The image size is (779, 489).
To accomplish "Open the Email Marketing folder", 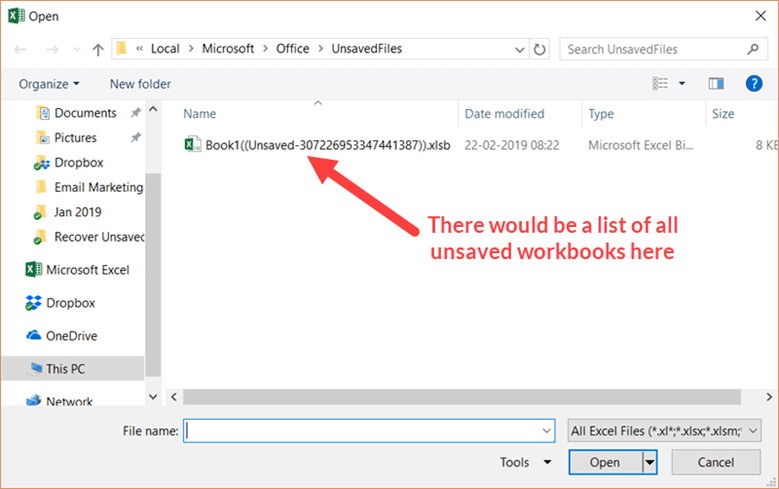I will 89,187.
